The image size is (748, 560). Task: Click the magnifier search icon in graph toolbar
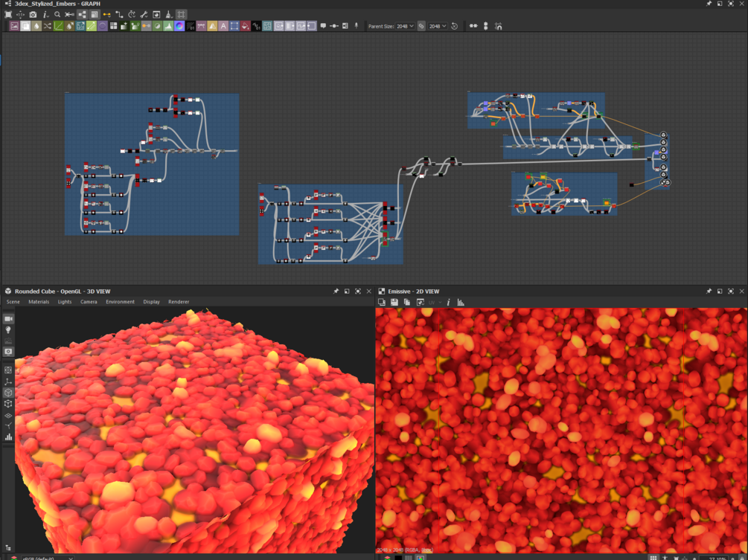pyautogui.click(x=57, y=15)
